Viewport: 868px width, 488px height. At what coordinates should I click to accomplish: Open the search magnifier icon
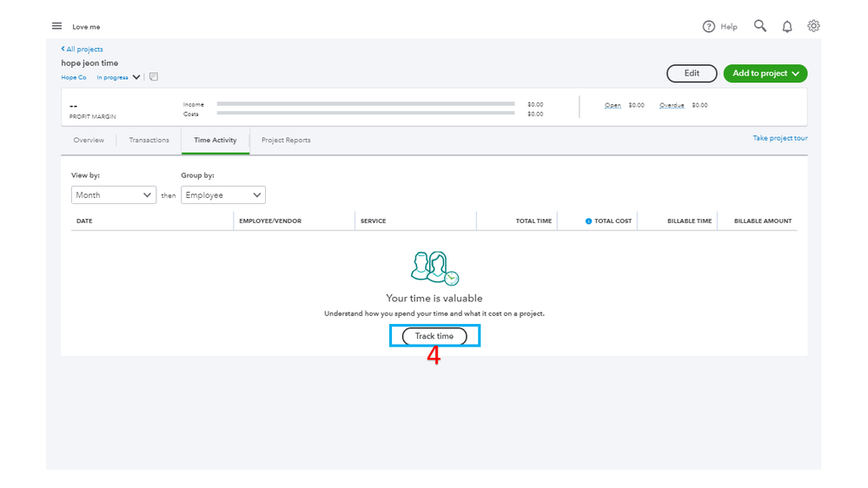[x=760, y=26]
